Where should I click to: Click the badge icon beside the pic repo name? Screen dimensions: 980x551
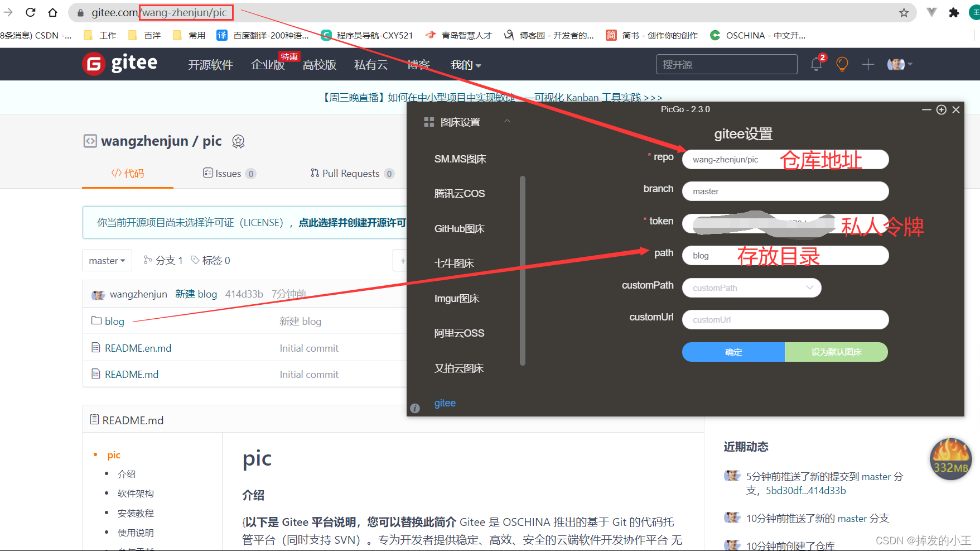[x=238, y=141]
